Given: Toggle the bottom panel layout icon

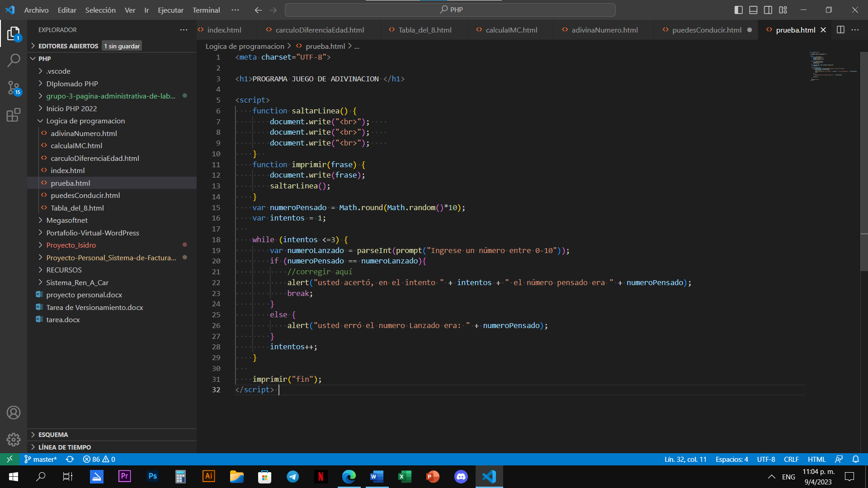Looking at the screenshot, I should click(753, 10).
